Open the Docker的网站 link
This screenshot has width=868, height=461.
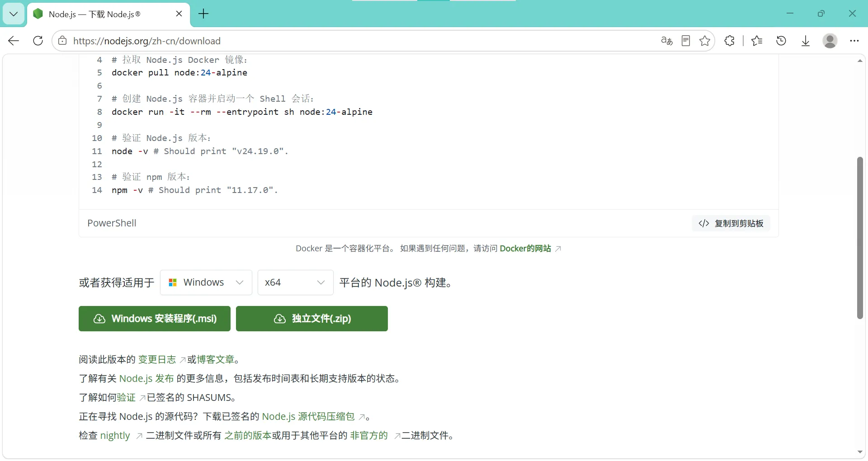click(525, 249)
